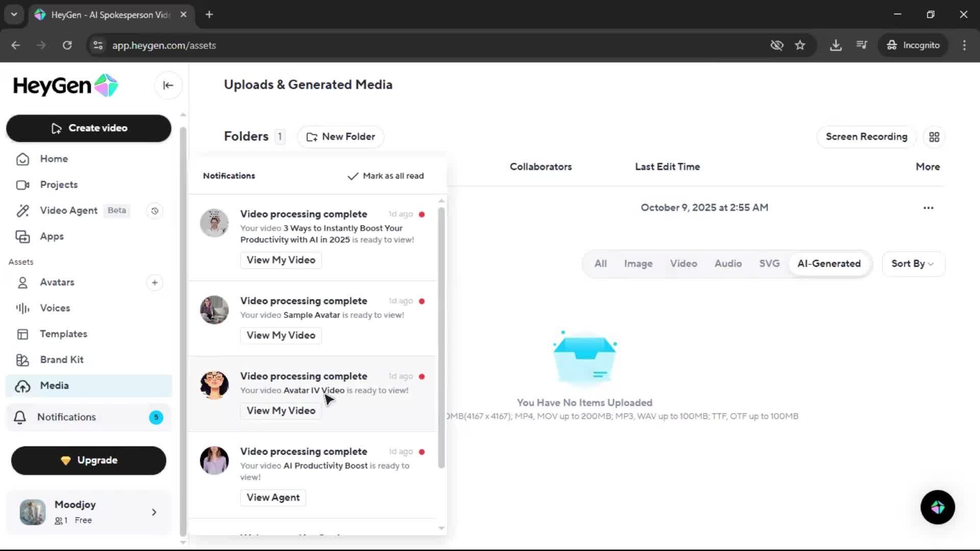This screenshot has width=980, height=551.
Task: Select the Audio filter tab
Action: pos(727,264)
